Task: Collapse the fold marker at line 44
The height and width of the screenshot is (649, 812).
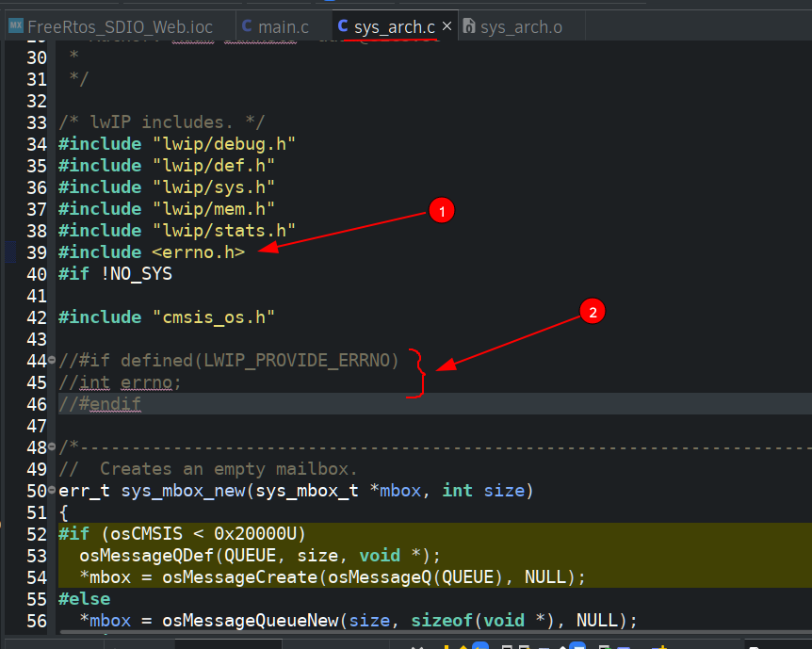Action: [x=52, y=360]
